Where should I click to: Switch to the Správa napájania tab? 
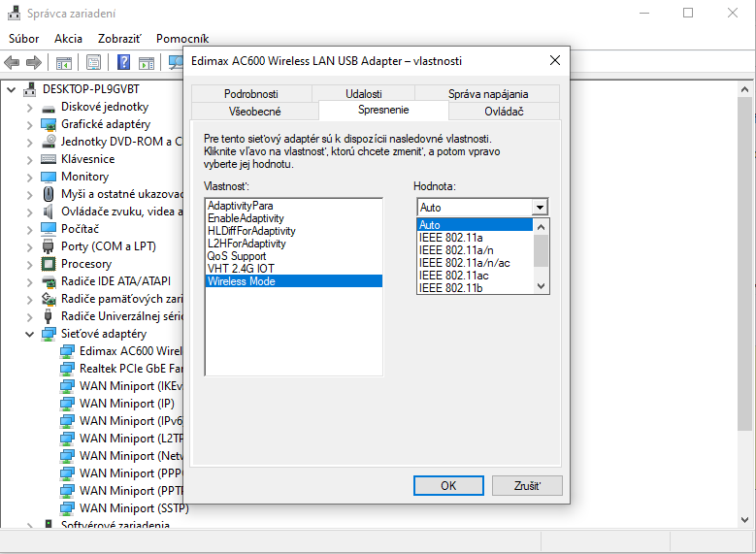(x=487, y=93)
